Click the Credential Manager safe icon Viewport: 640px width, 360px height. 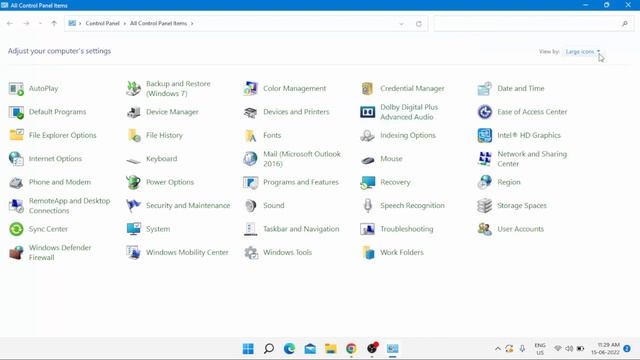pyautogui.click(x=367, y=89)
